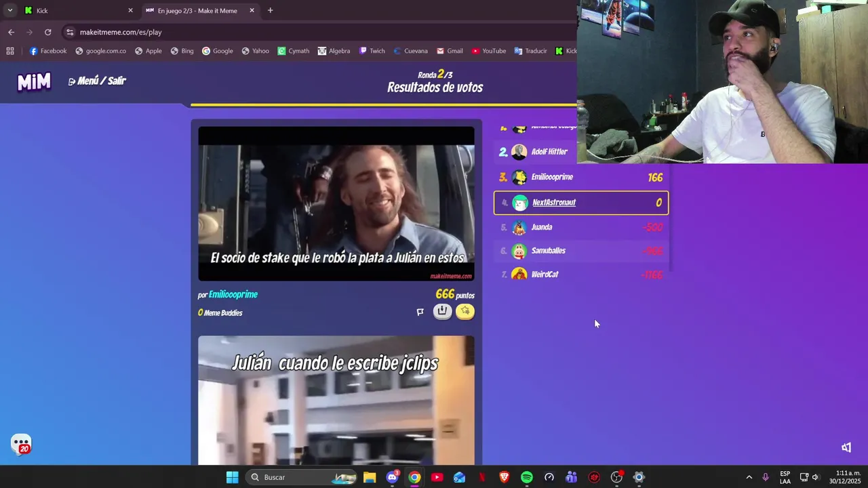
Task: Open the Traducir bookmark
Action: 530,51
